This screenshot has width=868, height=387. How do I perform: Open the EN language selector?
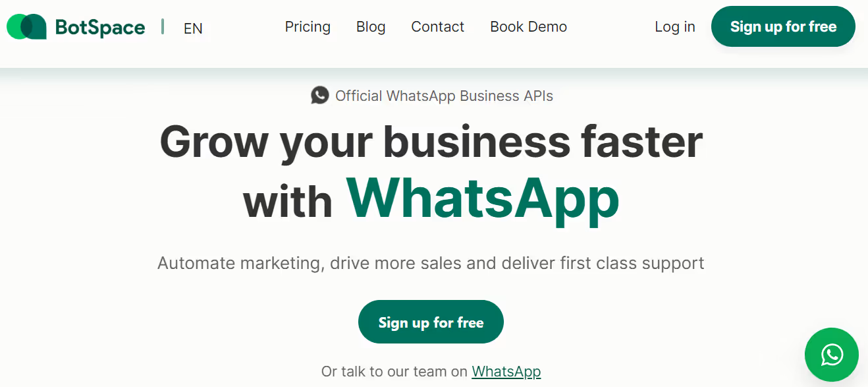pyautogui.click(x=193, y=28)
